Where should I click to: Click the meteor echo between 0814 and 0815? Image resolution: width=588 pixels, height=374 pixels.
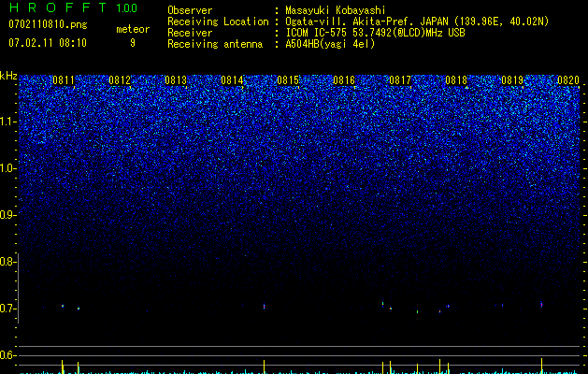click(x=264, y=306)
